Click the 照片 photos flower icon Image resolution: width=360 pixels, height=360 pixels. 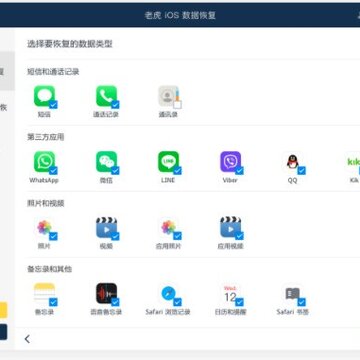(x=44, y=227)
